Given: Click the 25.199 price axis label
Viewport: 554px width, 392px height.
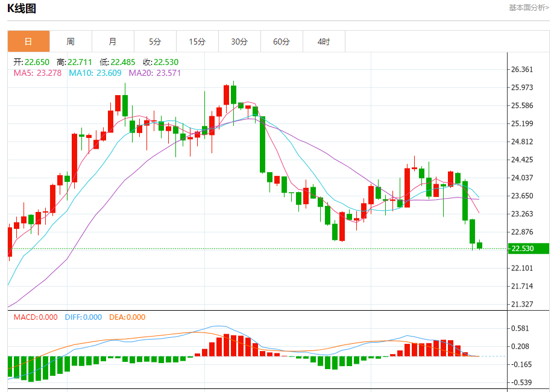Looking at the screenshot, I should tap(522, 123).
